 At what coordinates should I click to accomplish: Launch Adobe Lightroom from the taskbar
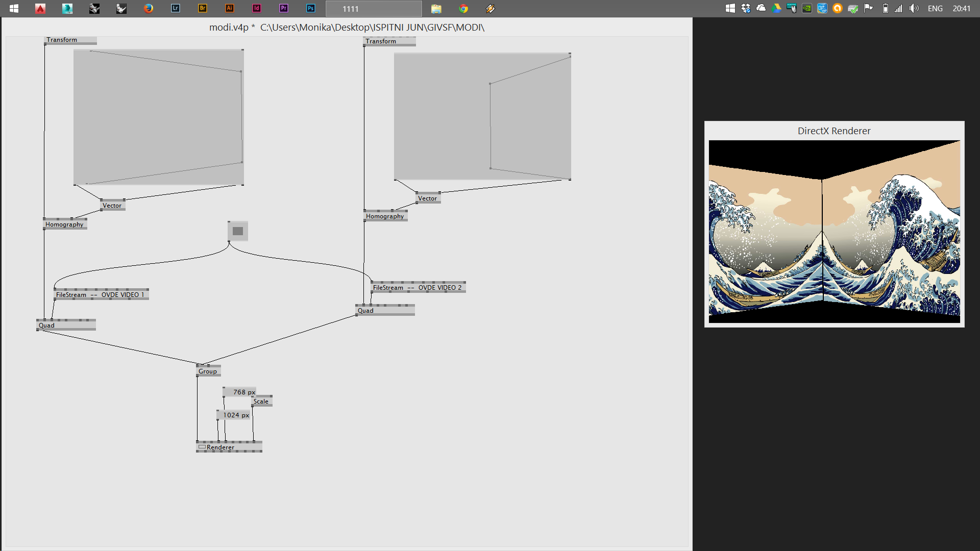(x=176, y=8)
